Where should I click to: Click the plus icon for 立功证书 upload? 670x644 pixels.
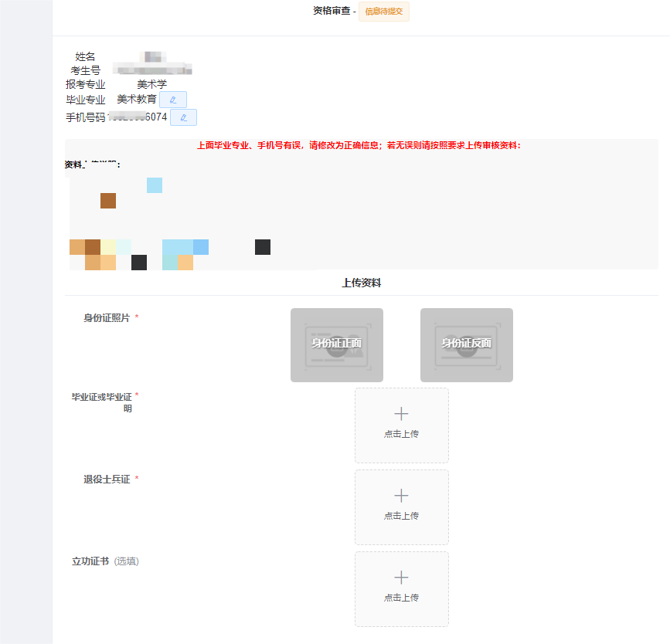pyautogui.click(x=401, y=578)
